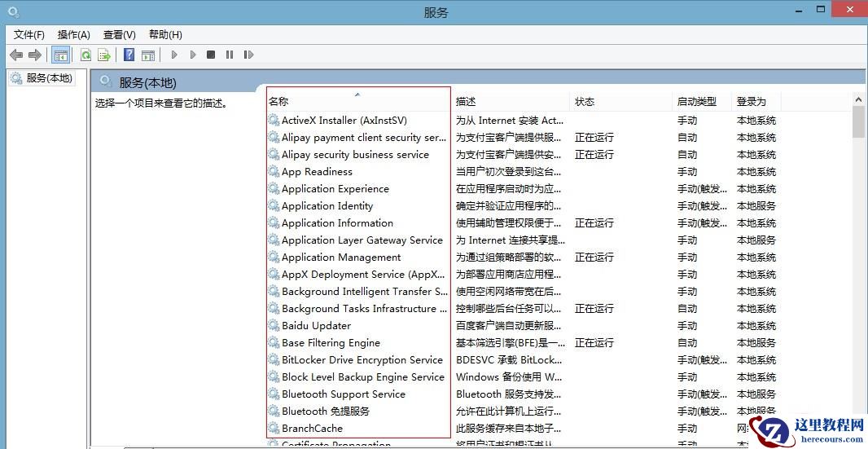The image size is (868, 449).
Task: Sort by the 启动类型 column header
Action: tap(702, 101)
